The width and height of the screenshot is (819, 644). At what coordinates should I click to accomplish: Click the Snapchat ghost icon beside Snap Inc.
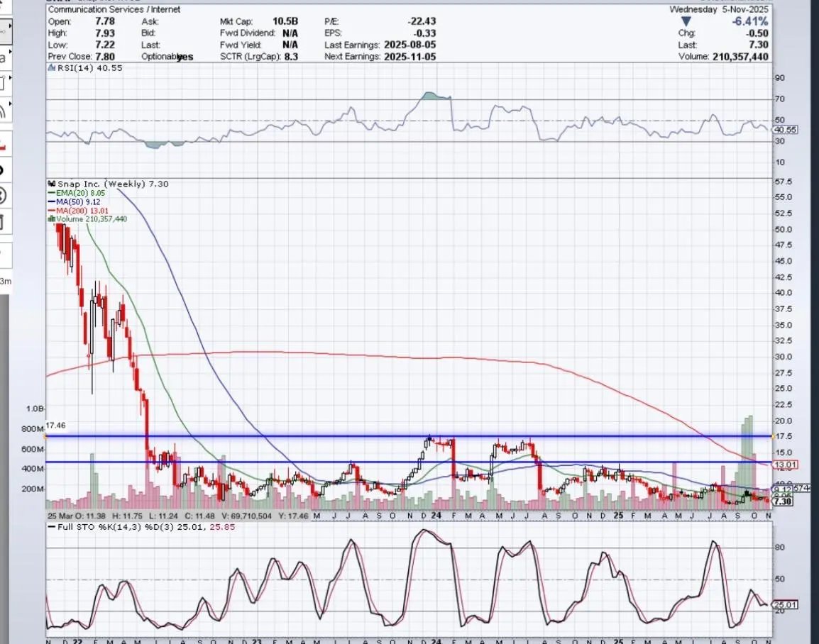(x=53, y=184)
